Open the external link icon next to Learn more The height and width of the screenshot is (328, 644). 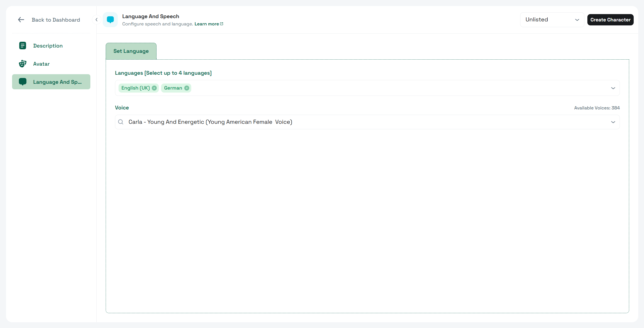222,24
